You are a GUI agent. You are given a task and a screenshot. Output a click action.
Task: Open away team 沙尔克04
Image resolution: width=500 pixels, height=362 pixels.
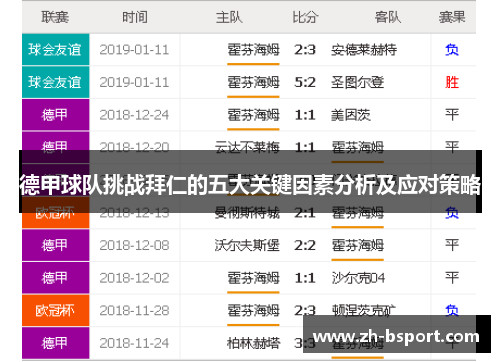coord(358,278)
